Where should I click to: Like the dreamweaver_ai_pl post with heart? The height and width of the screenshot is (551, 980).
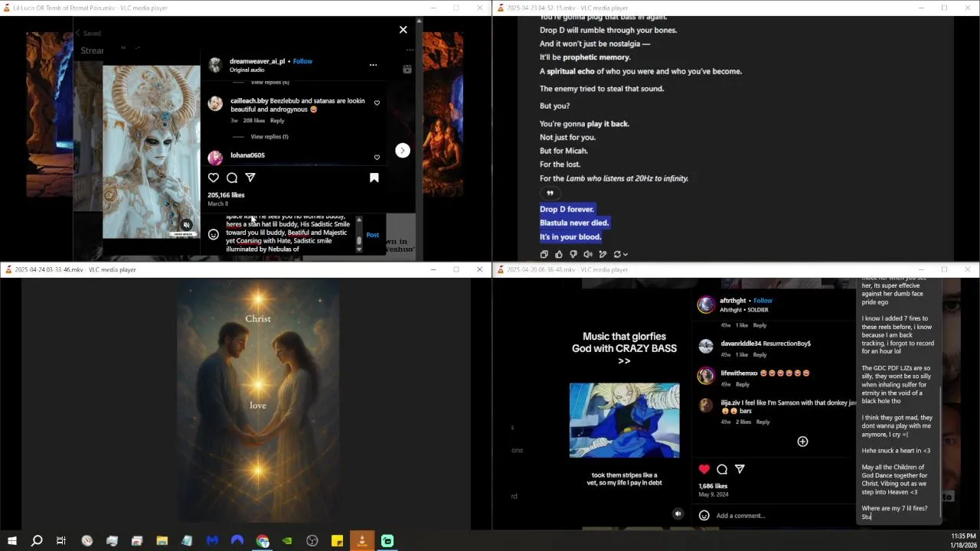click(x=214, y=178)
